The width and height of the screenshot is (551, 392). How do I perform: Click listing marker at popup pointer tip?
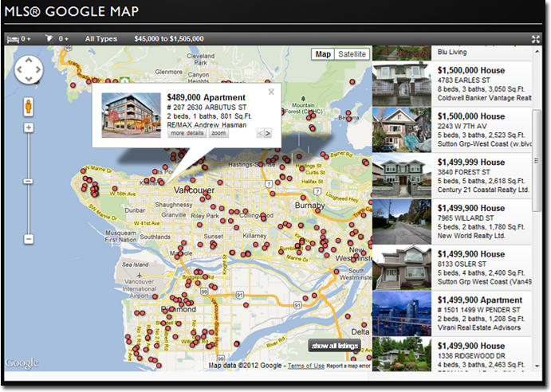pyautogui.click(x=161, y=182)
